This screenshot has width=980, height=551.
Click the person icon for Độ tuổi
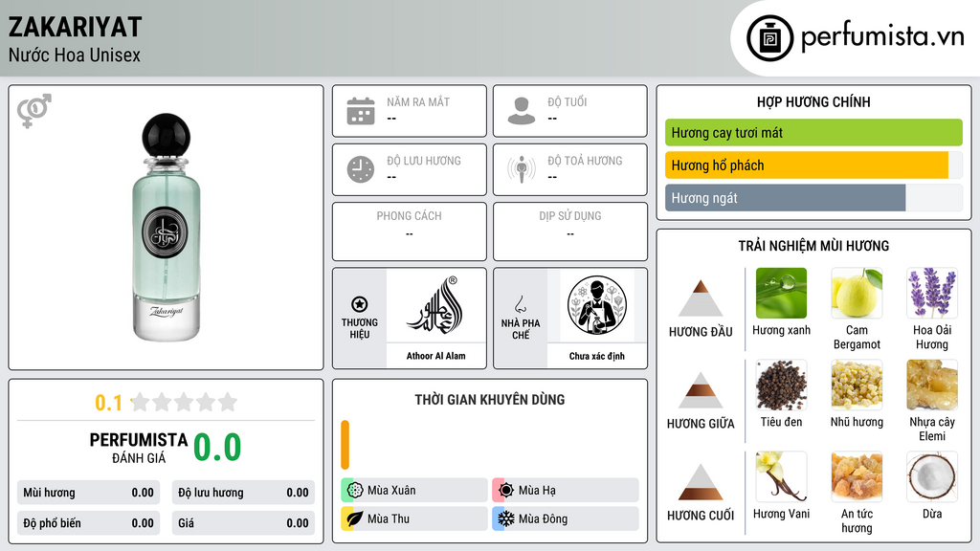pos(522,111)
